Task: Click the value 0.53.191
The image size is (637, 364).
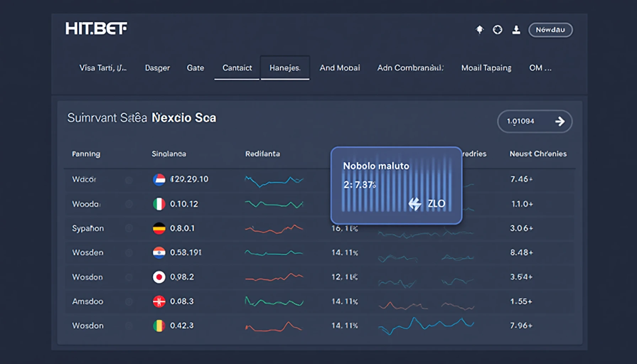Action: pyautogui.click(x=186, y=253)
